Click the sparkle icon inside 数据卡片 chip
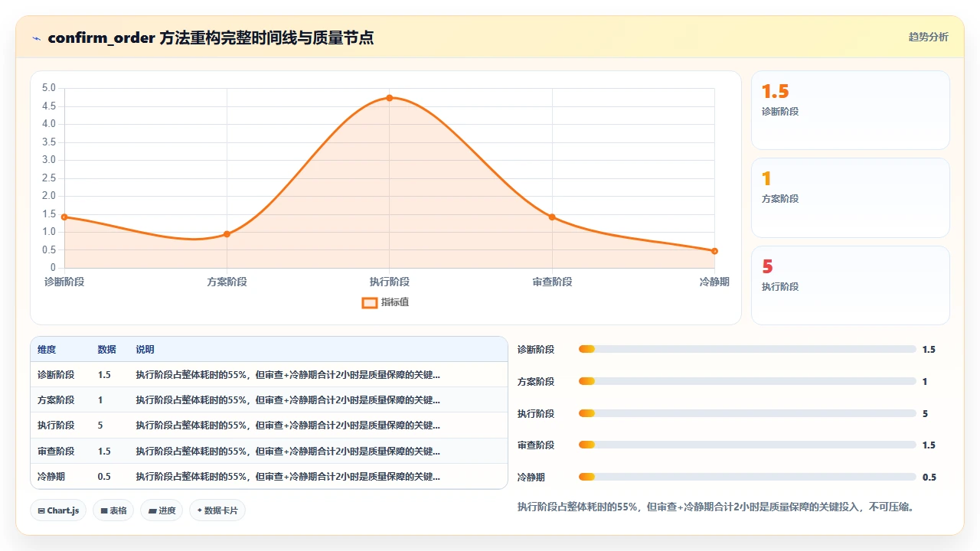This screenshot has height=551, width=980. click(x=200, y=510)
